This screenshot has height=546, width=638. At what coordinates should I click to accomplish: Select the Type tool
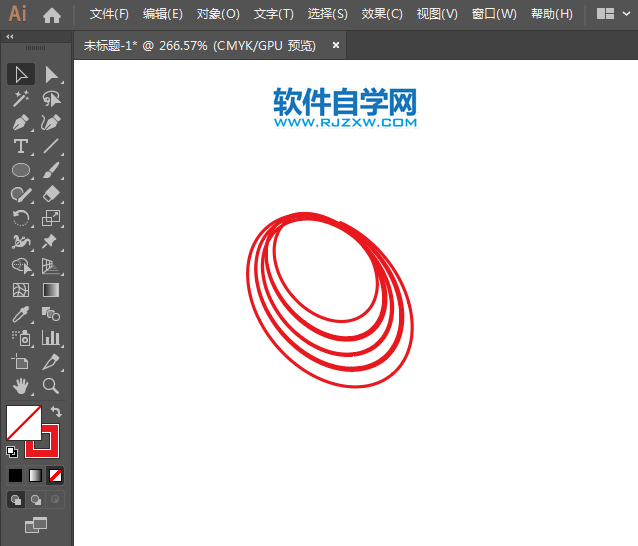(x=21, y=146)
